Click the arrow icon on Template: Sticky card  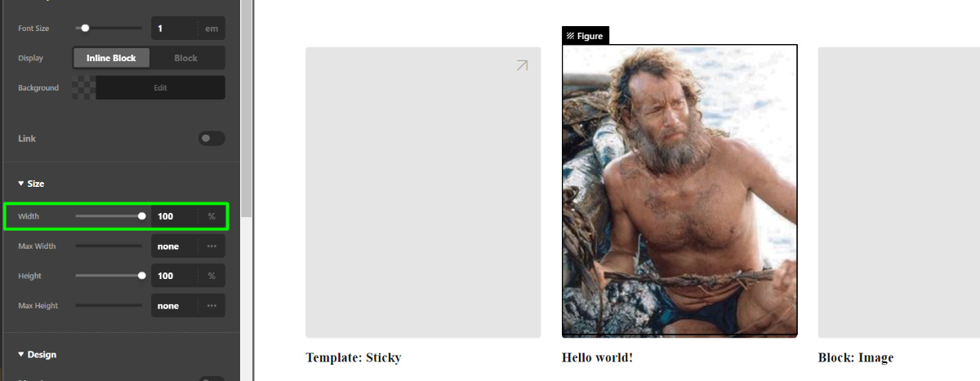point(522,65)
